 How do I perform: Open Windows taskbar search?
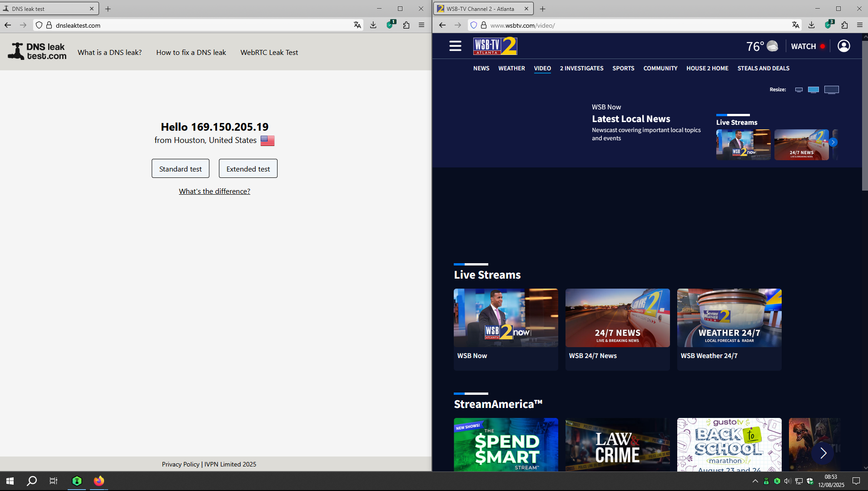pos(32,481)
